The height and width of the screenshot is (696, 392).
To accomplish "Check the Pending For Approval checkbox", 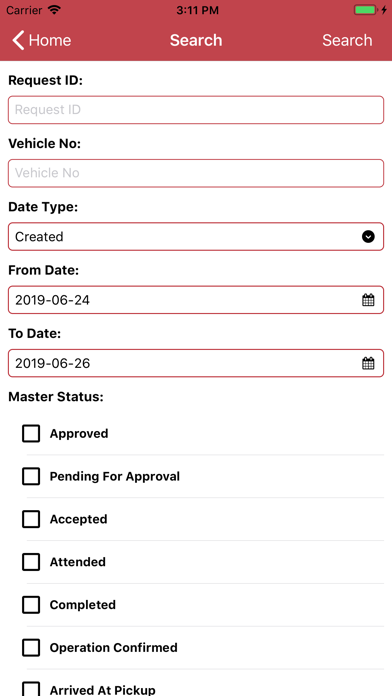I will point(31,476).
